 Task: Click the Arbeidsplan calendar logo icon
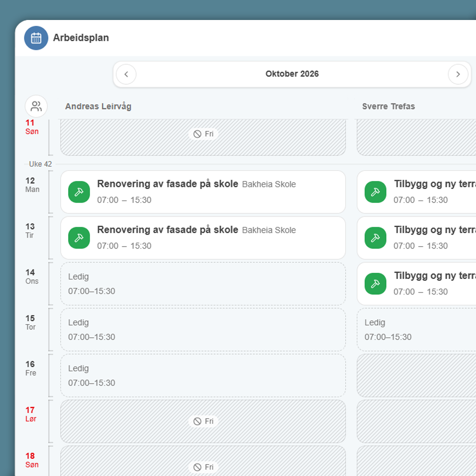coord(36,38)
